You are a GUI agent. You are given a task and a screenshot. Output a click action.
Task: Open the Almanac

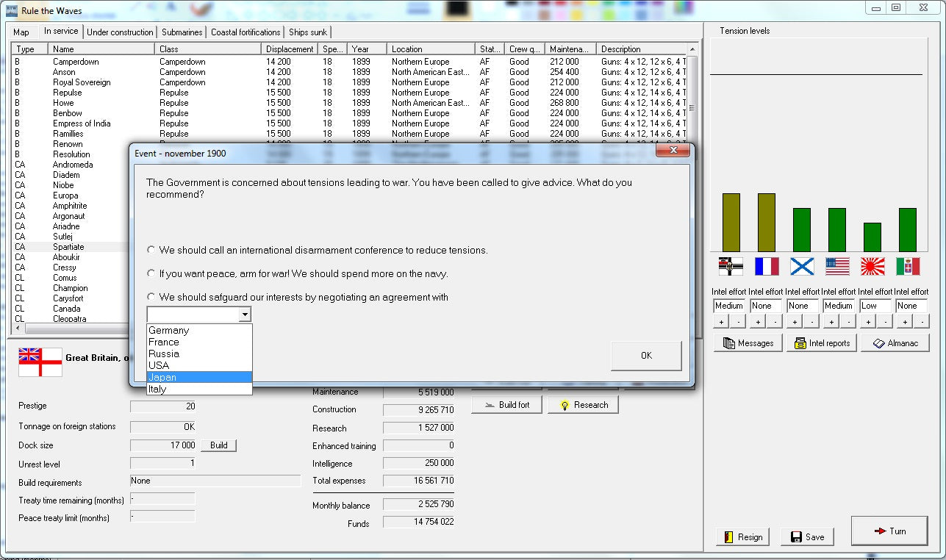[x=895, y=343]
